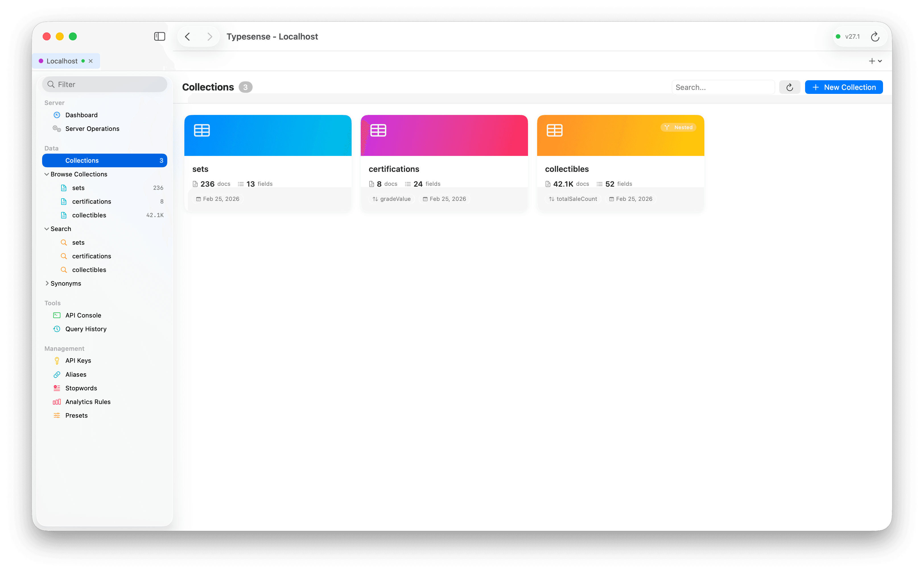Expand the Synonyms section

[47, 283]
